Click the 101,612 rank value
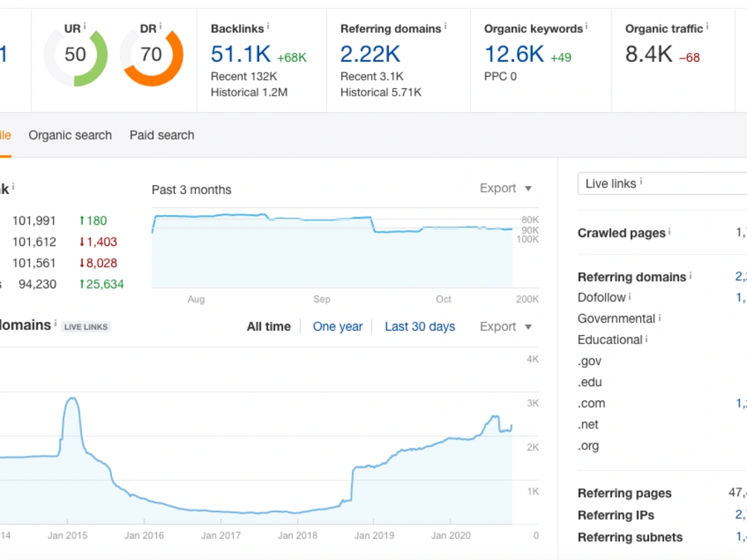 [34, 242]
